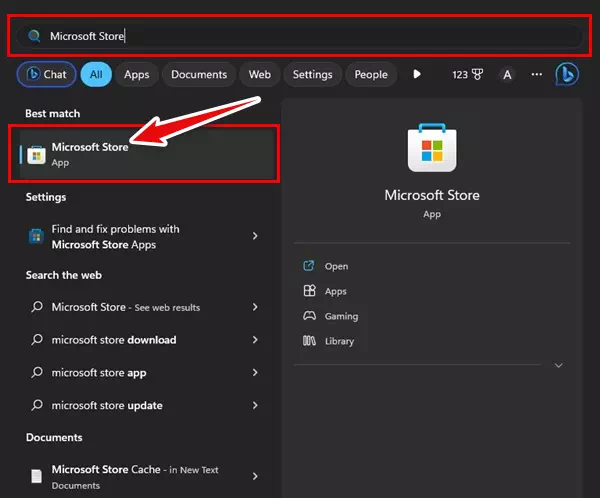The height and width of the screenshot is (498, 600).
Task: Expand the Find and fix problems chevron
Action: [255, 236]
